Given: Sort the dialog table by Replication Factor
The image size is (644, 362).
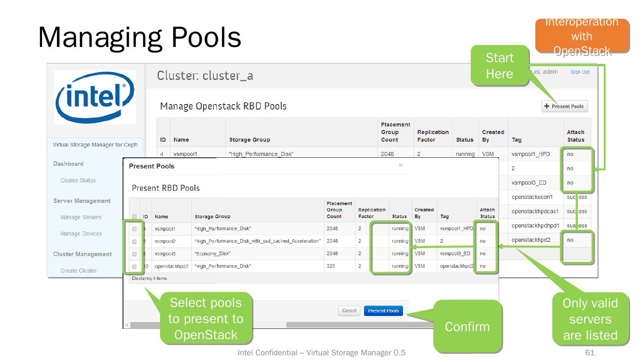Looking at the screenshot, I should click(x=372, y=213).
